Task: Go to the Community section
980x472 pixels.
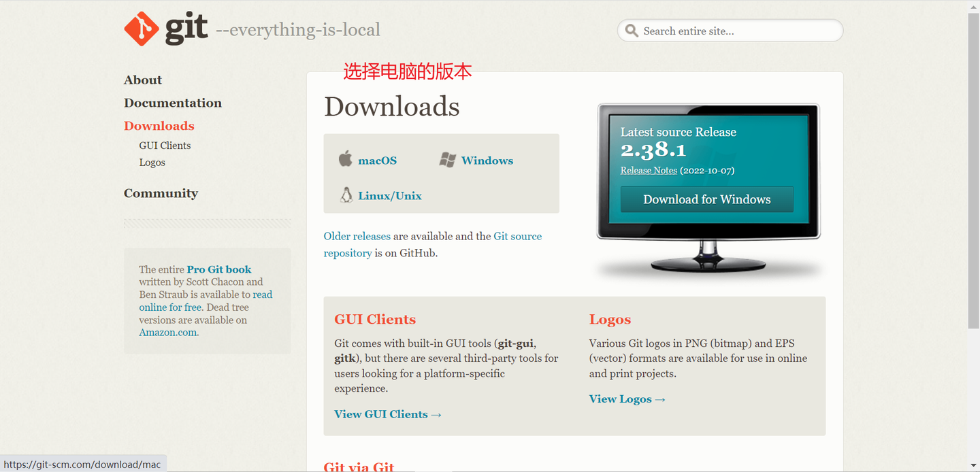Action: coord(161,193)
